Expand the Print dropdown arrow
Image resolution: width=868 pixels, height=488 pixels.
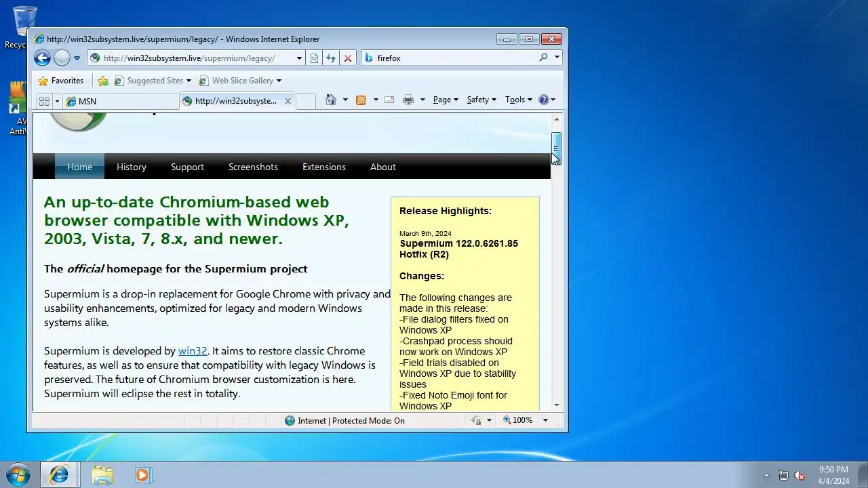click(x=422, y=100)
